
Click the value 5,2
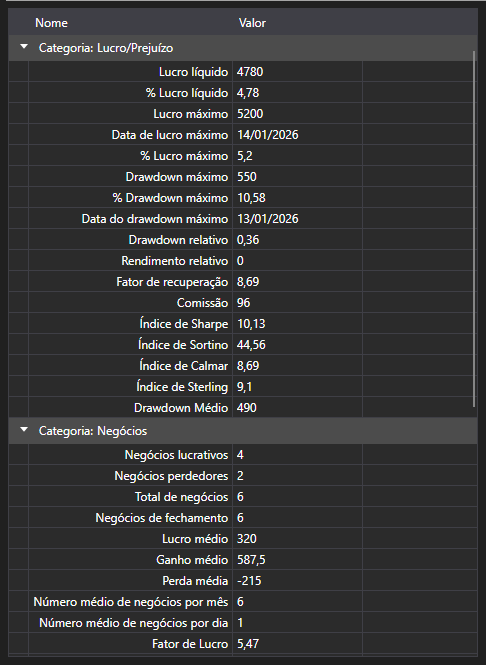tap(245, 156)
